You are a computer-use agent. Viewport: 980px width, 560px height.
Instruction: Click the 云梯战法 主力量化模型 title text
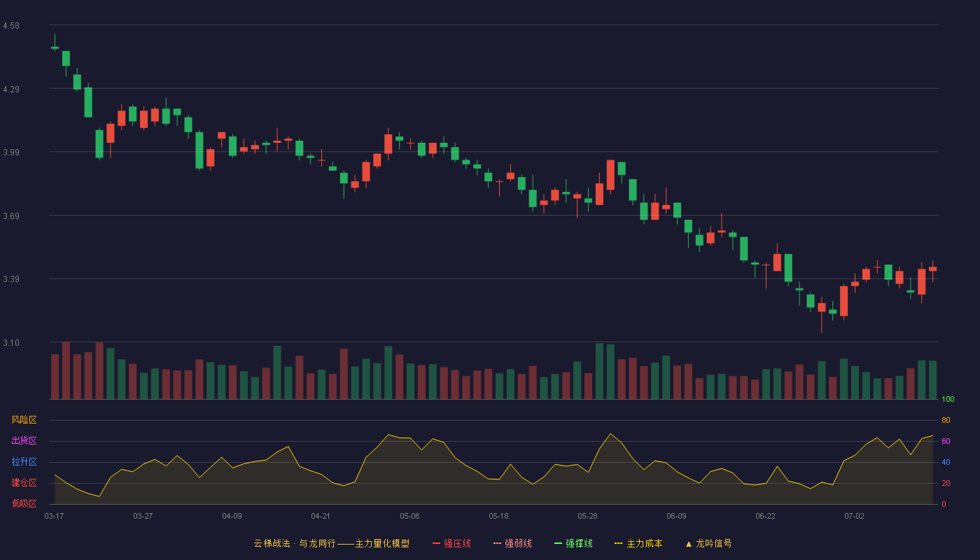coord(332,544)
